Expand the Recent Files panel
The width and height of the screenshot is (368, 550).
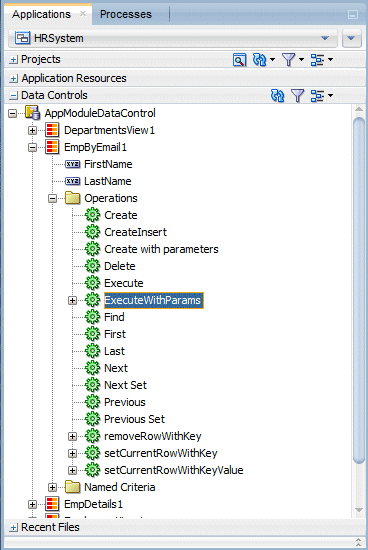tap(13, 527)
